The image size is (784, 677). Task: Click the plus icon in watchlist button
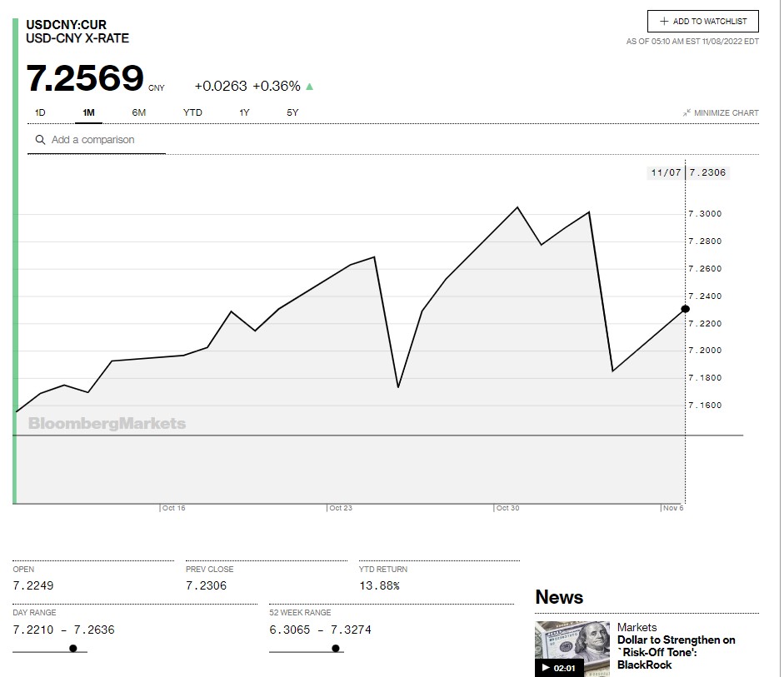tap(664, 22)
